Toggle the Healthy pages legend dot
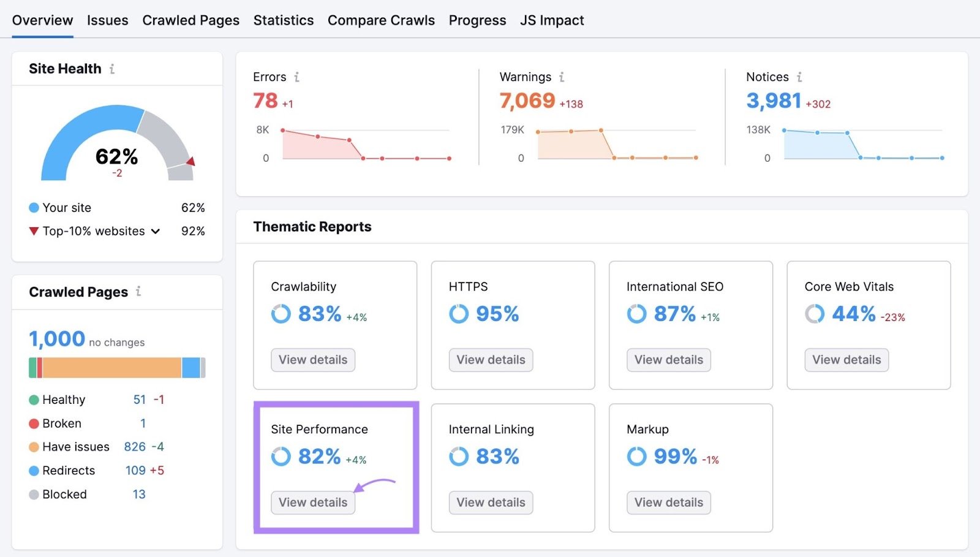 point(33,400)
